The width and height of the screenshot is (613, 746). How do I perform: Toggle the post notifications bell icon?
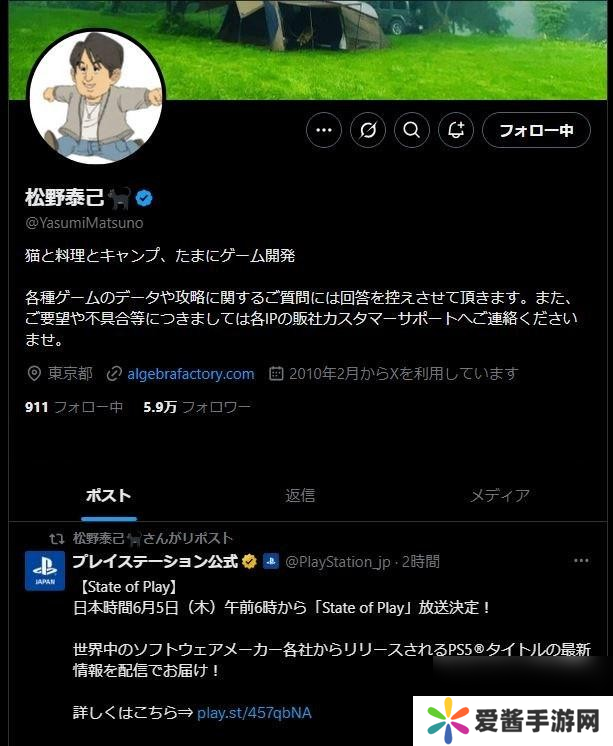[x=456, y=130]
